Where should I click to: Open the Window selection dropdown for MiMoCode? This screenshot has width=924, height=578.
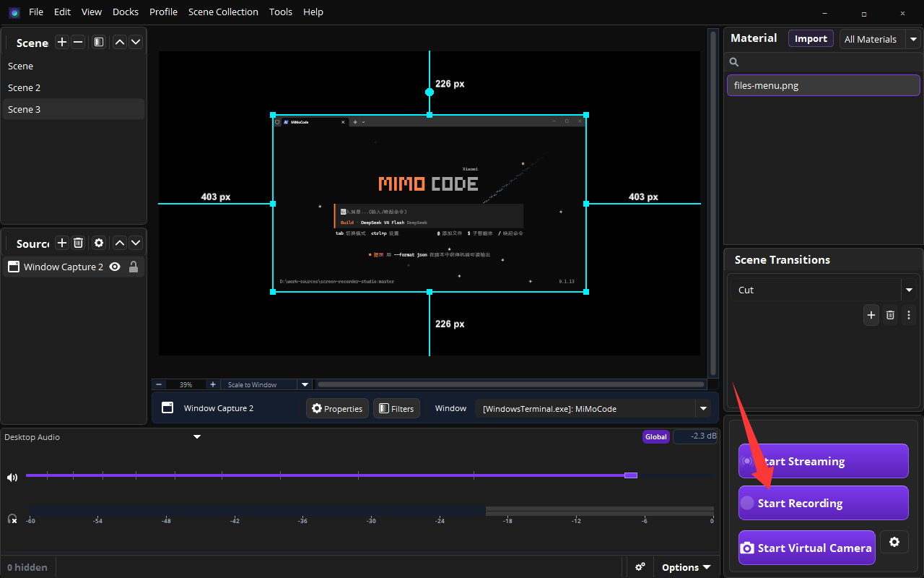(x=703, y=408)
